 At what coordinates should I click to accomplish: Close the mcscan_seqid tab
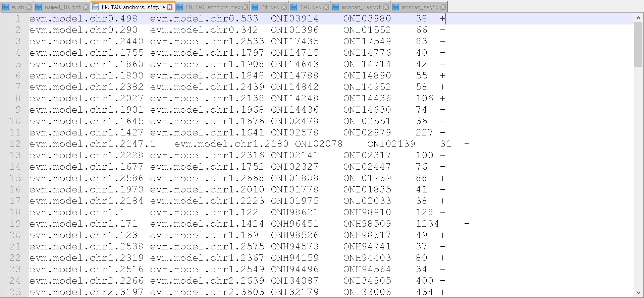pyautogui.click(x=443, y=7)
